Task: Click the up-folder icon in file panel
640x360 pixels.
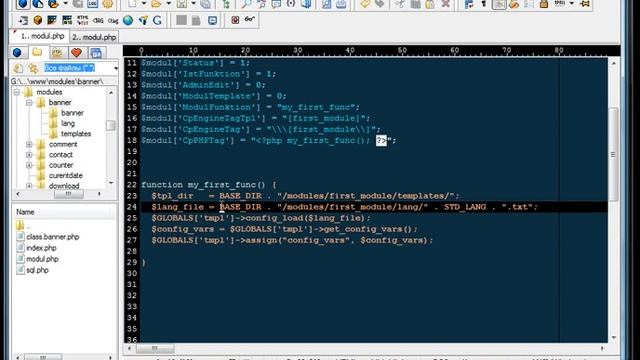Action: pyautogui.click(x=18, y=68)
